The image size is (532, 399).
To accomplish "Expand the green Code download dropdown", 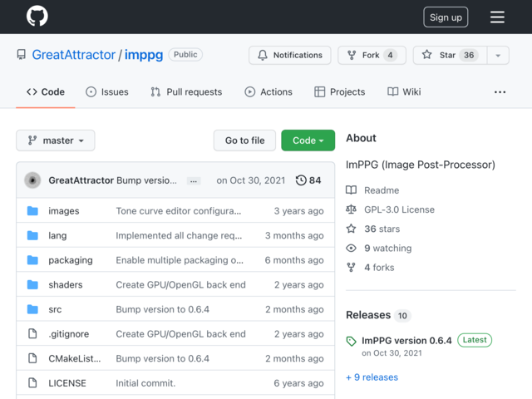I will coord(308,140).
